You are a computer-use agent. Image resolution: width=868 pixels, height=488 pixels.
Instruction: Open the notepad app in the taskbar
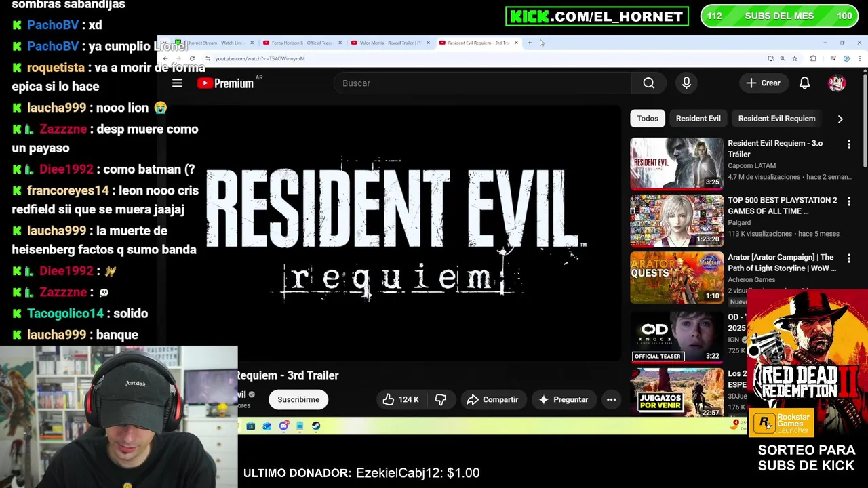pos(300,426)
